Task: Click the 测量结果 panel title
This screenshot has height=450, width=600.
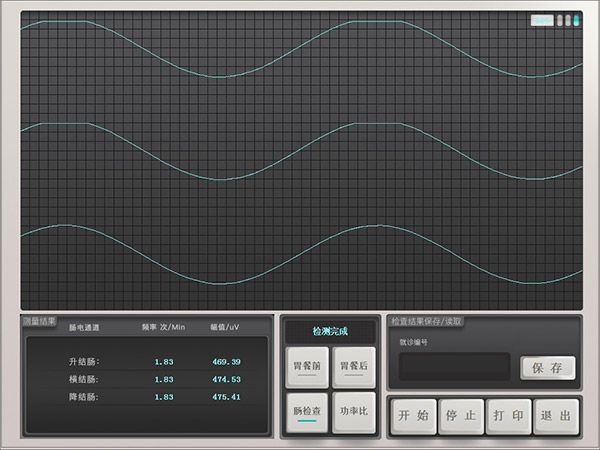Action: tap(39, 321)
